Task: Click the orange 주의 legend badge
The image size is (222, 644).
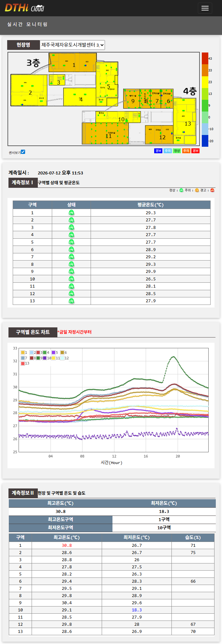Action: coord(186,151)
